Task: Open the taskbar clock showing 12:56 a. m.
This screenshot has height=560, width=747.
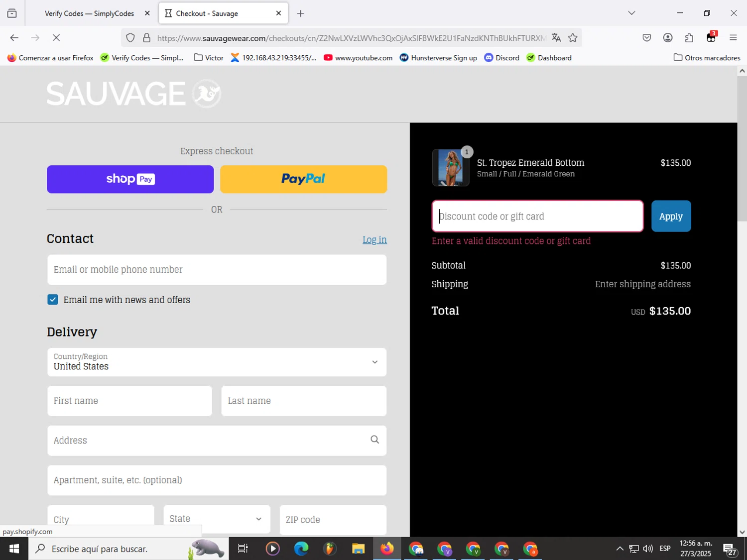Action: click(x=696, y=549)
